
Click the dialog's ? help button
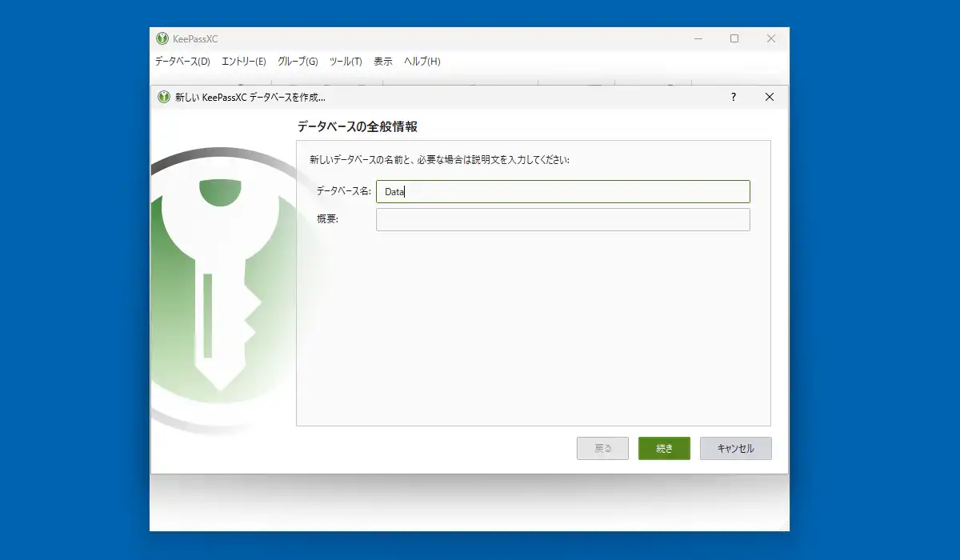click(734, 97)
